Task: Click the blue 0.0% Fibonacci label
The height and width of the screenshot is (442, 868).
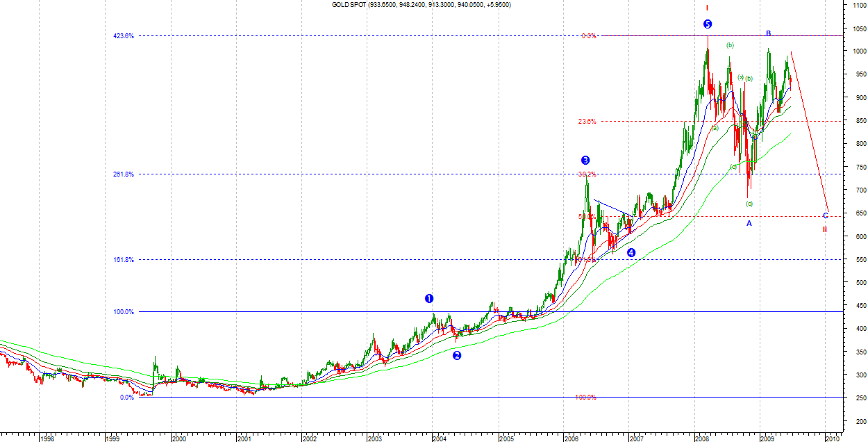Action: (126, 398)
